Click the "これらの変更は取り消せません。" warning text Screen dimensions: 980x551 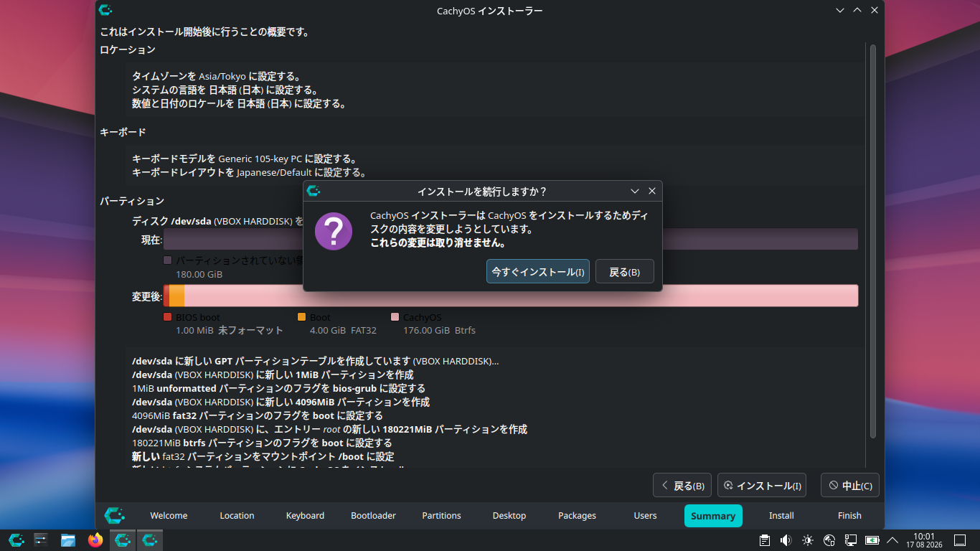pyautogui.click(x=438, y=243)
